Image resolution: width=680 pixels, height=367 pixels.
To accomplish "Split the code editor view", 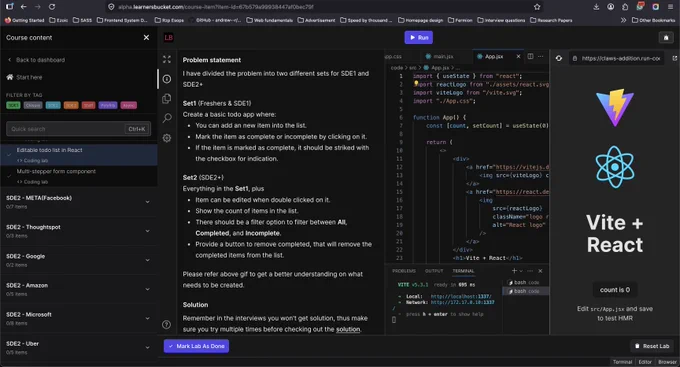I will (x=530, y=56).
